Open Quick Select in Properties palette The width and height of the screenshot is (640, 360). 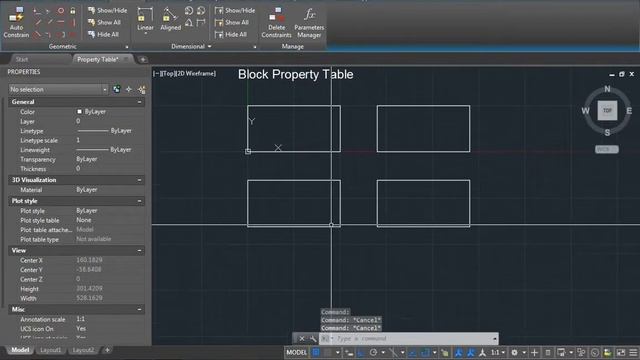[x=142, y=89]
